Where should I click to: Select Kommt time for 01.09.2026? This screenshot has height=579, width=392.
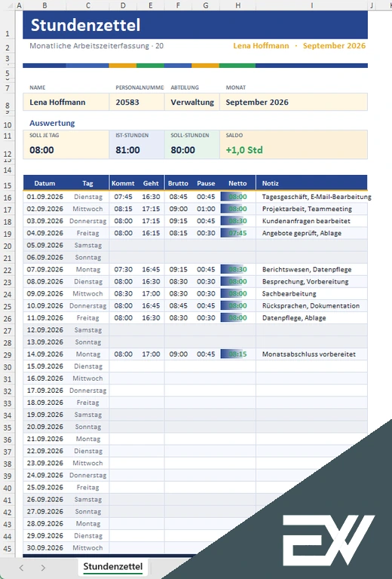tap(123, 197)
